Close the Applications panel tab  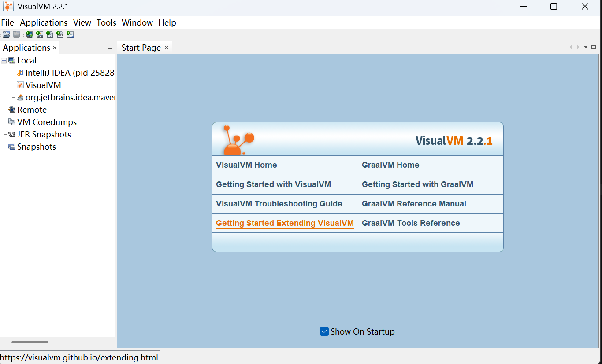55,48
